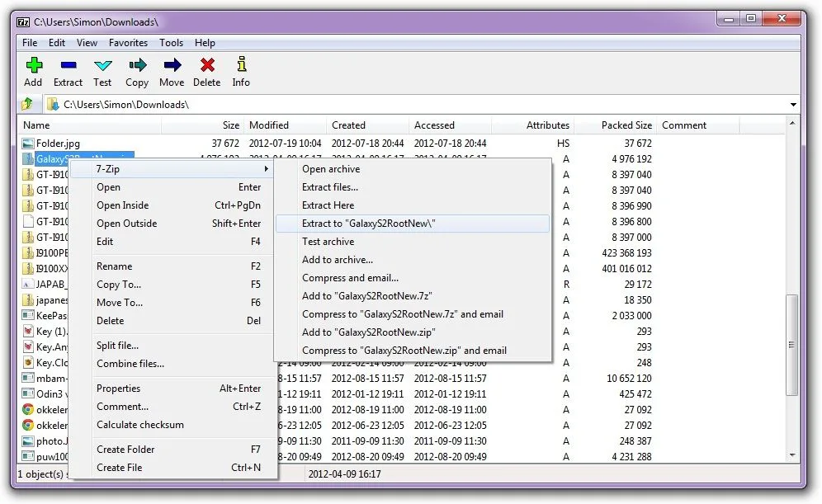Click the blue Extract toolbar icon

68,65
